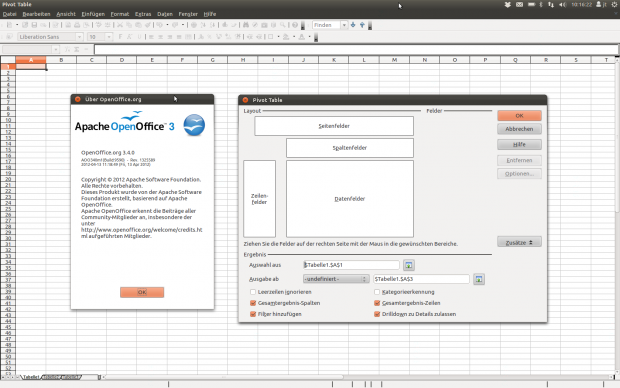The height and width of the screenshot is (388, 620).
Task: Open the Undo history dropdown arrow
Action: (167, 25)
